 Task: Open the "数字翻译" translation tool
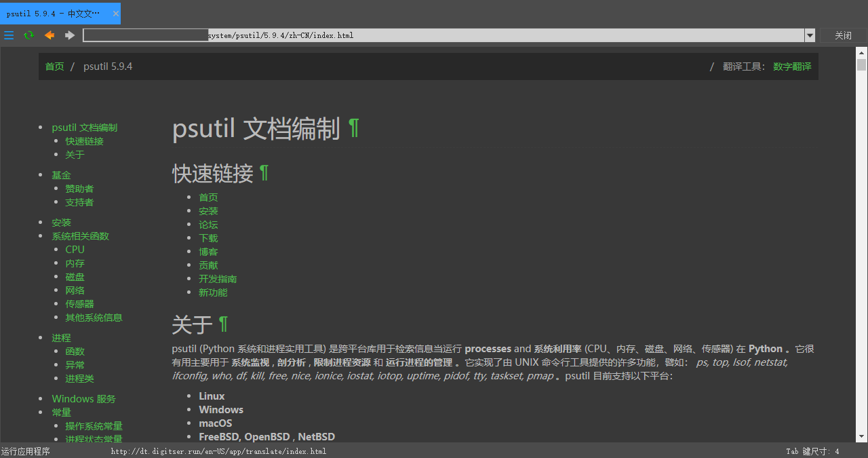tap(792, 66)
